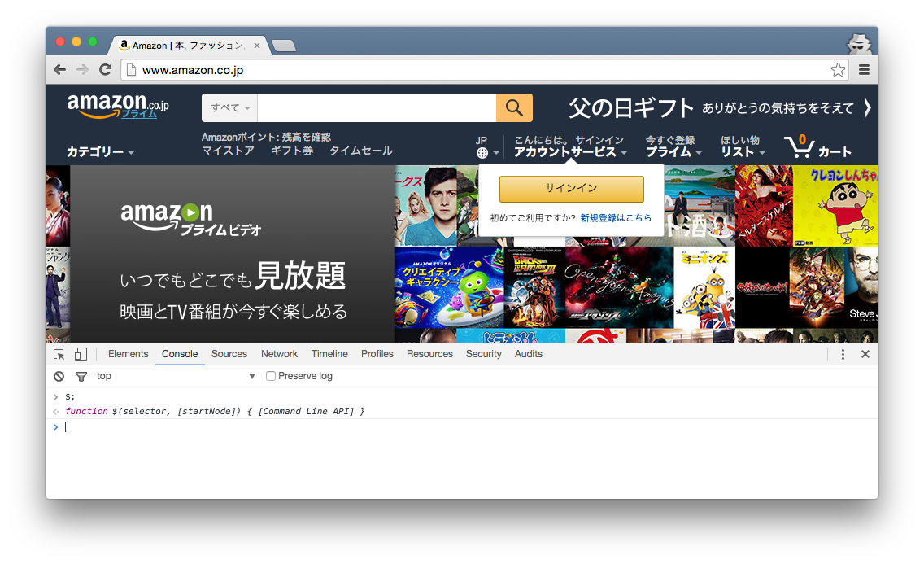924x564 pixels.
Task: Activate the DevTools inspect element picker
Action: pos(59,354)
